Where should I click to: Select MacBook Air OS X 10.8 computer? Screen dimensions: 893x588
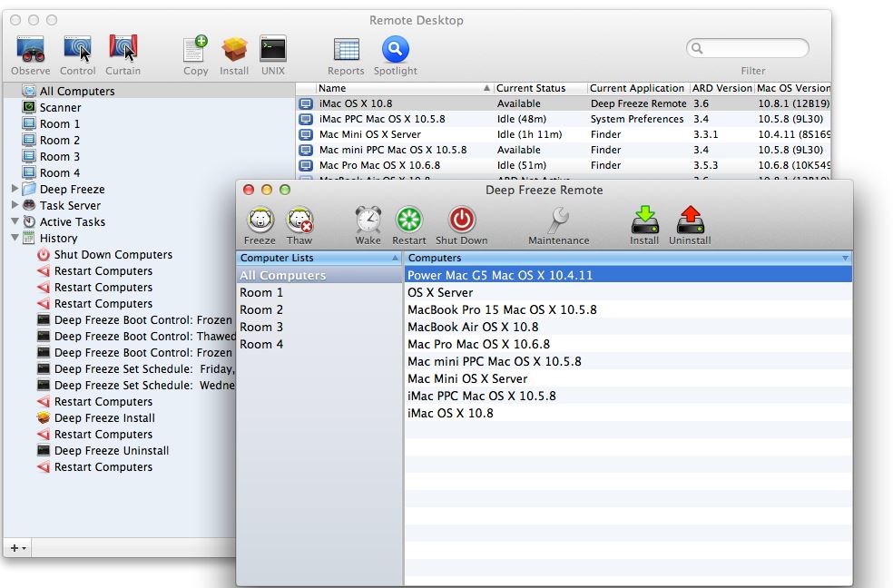(628, 327)
